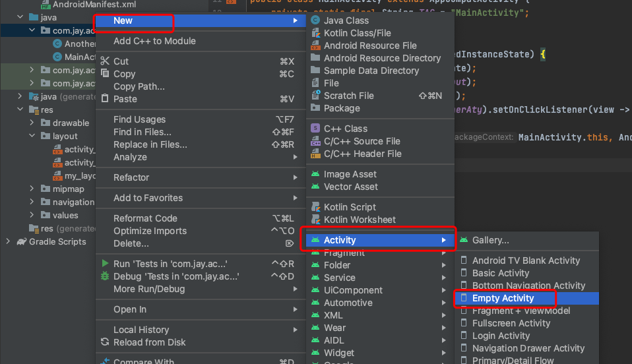Click the scissors icon next to Cut
632x364 pixels.
105,61
